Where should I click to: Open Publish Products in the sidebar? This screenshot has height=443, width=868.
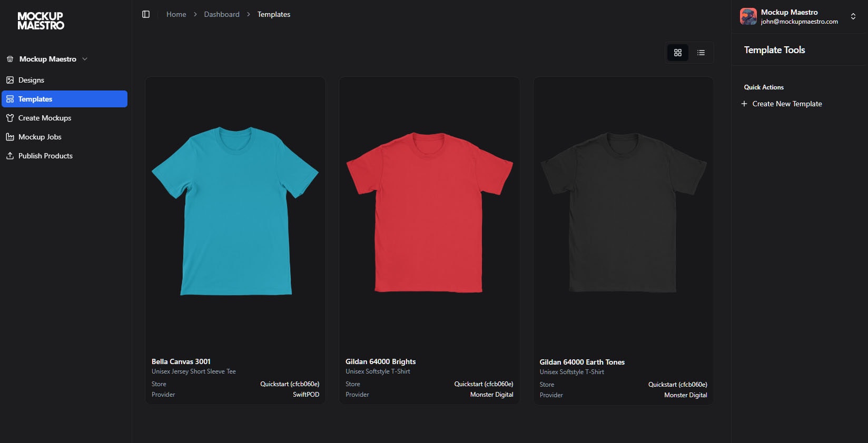(65, 156)
